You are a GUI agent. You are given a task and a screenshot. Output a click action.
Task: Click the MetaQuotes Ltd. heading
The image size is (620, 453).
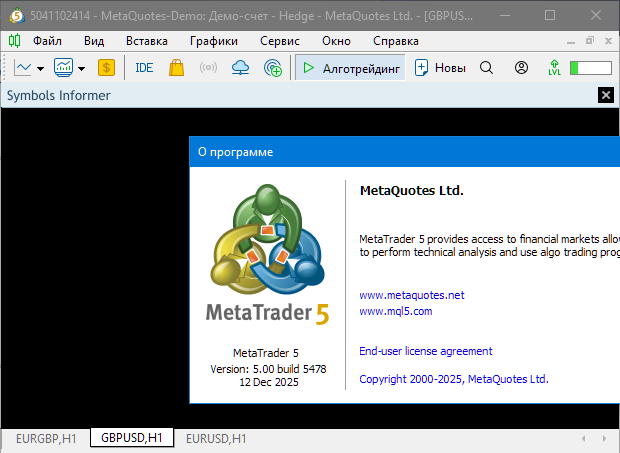pos(412,191)
